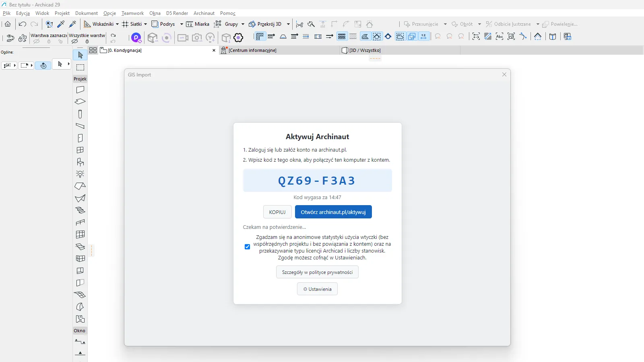Click the syringe inject parameters icon

[73, 24]
